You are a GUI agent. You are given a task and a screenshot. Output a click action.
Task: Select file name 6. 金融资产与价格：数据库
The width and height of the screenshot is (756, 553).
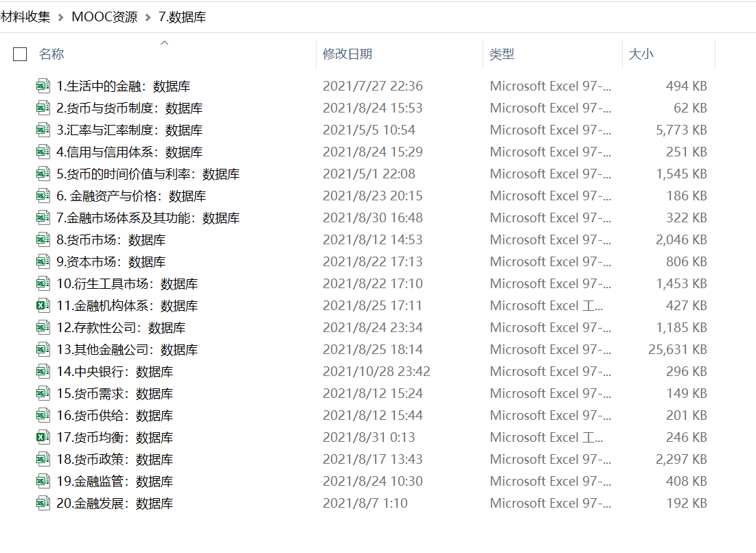tap(131, 196)
